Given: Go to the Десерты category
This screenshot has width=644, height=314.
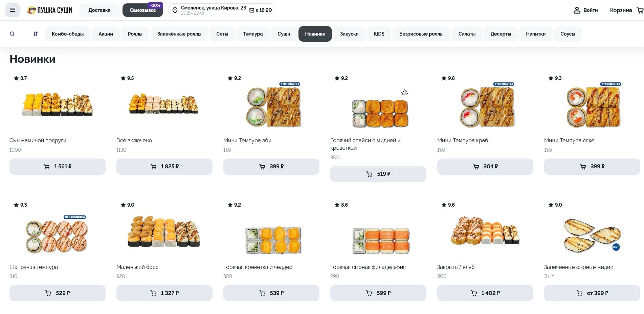Looking at the screenshot, I should tap(501, 34).
